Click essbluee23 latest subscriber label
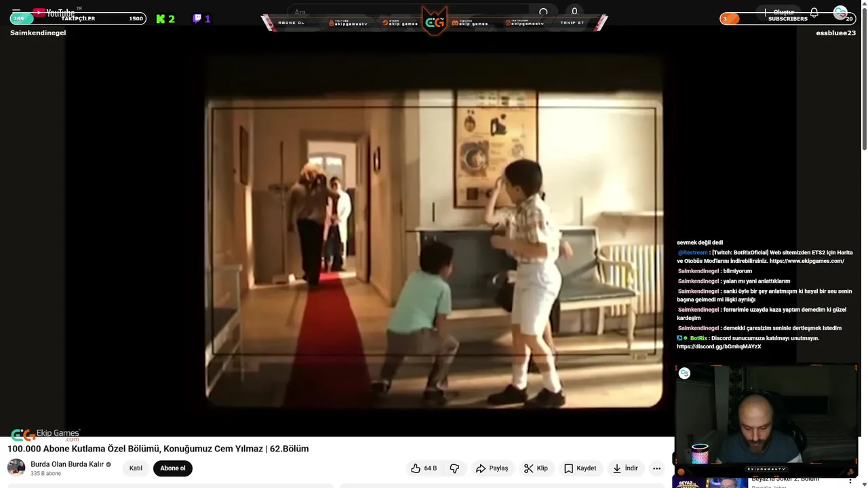868x488 pixels. click(835, 33)
